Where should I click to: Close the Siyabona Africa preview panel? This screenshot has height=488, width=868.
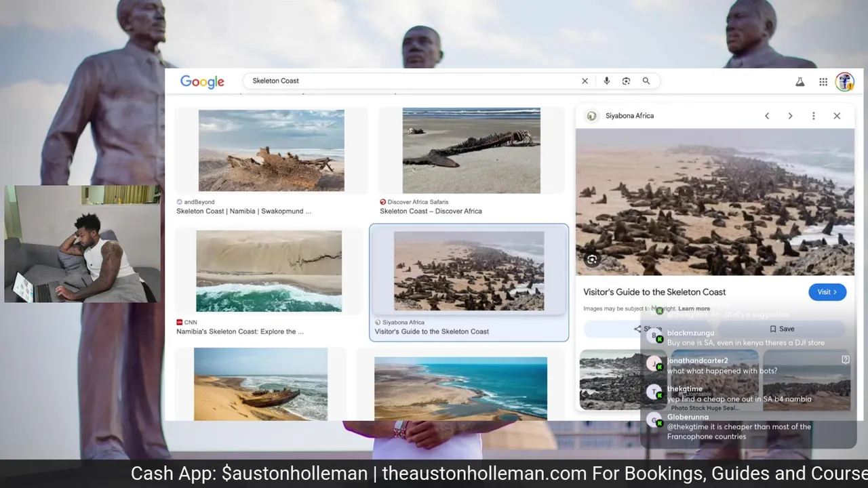click(837, 116)
